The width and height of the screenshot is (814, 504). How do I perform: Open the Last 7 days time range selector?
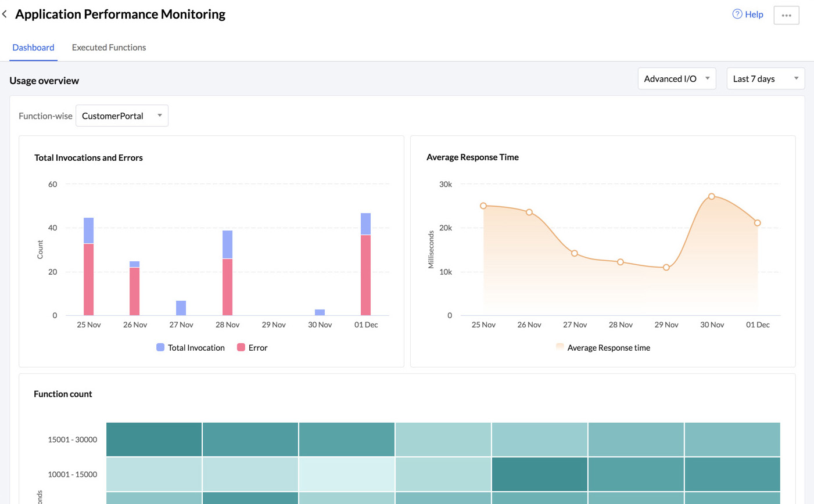[x=765, y=78]
